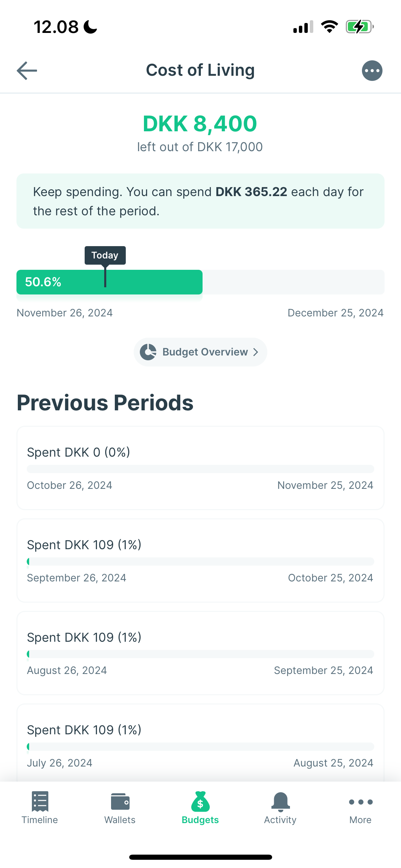Switch to the Timeline tab label
Screen dimensions: 401x868
tap(40, 820)
